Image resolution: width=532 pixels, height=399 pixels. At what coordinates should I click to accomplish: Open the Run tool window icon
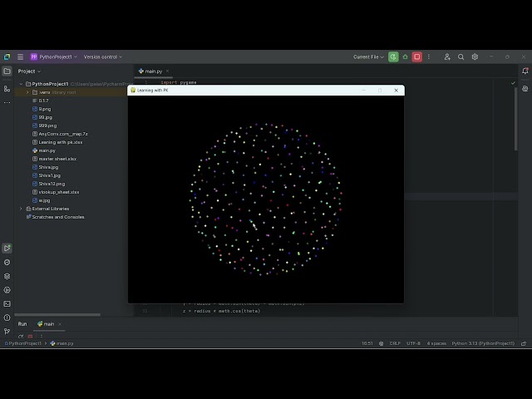[x=7, y=249]
